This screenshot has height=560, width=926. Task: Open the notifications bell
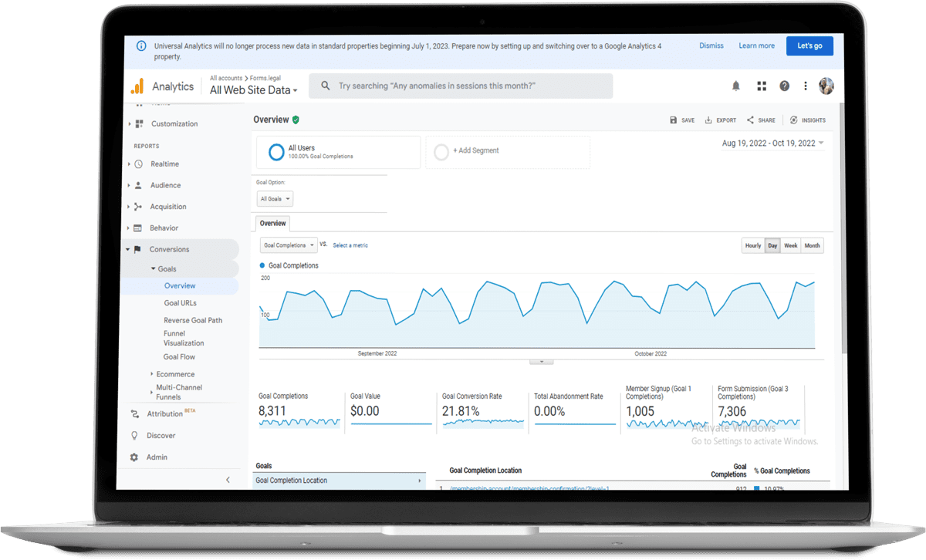pos(736,86)
